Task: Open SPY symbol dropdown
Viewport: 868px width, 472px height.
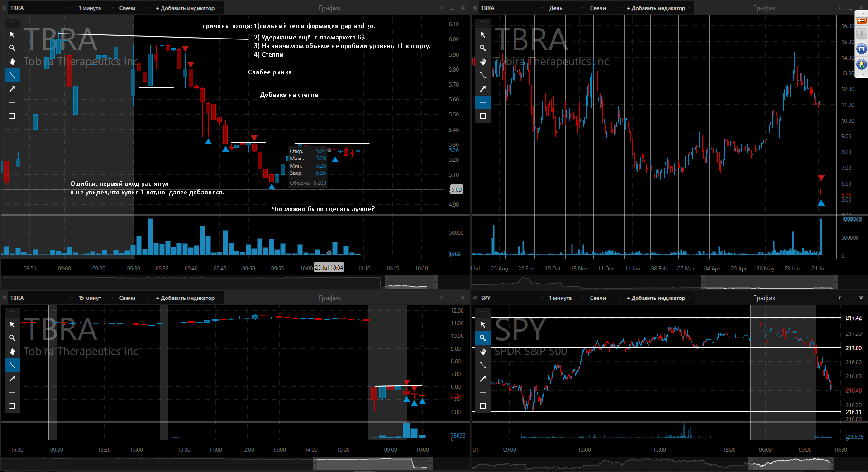Action: point(512,298)
